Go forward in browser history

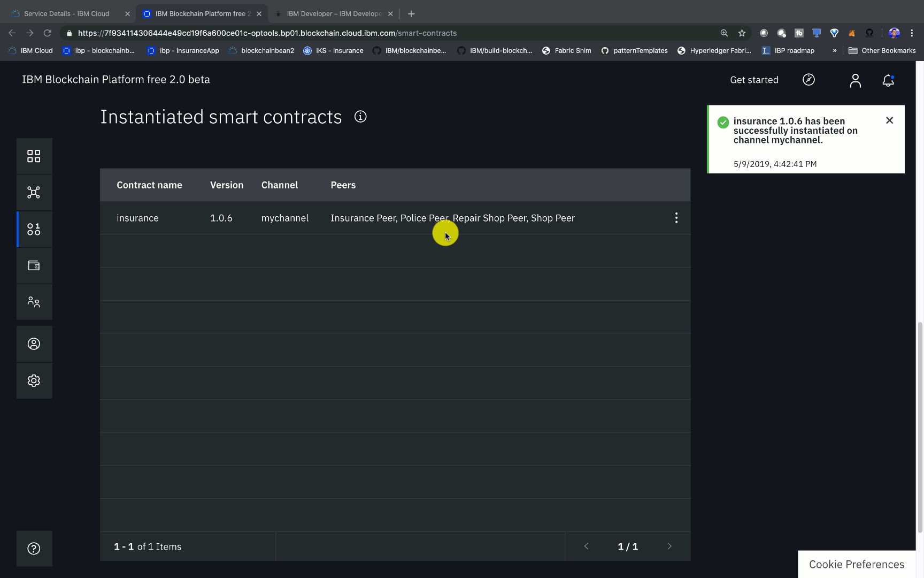(30, 33)
